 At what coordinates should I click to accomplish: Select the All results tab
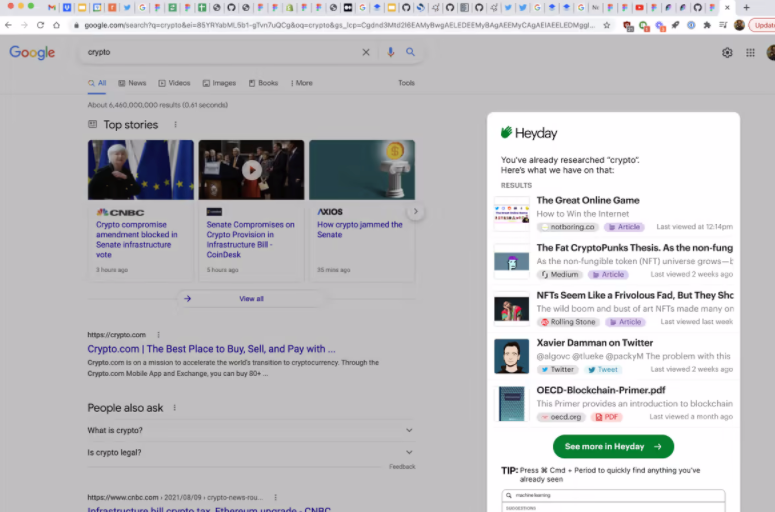(97, 83)
